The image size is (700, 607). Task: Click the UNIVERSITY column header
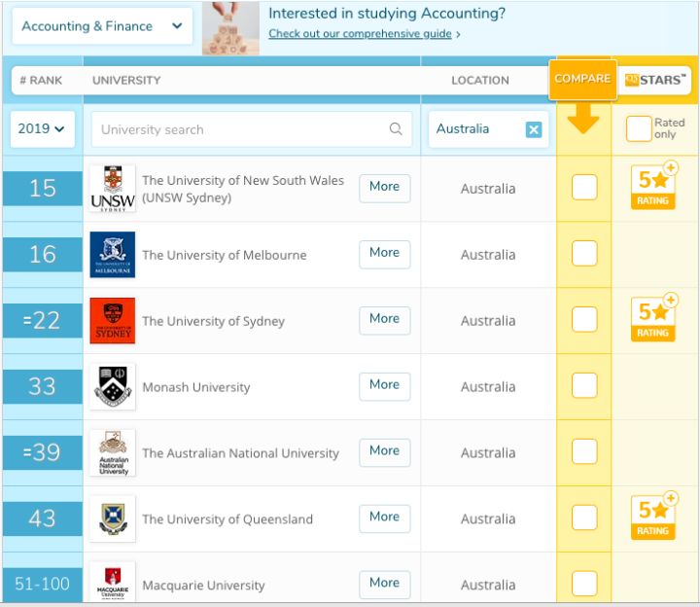pos(126,81)
